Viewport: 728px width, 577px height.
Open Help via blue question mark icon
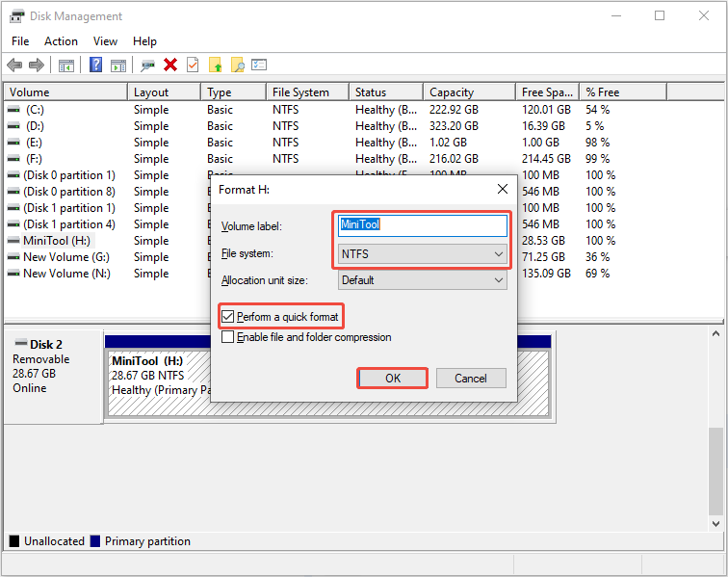point(95,66)
